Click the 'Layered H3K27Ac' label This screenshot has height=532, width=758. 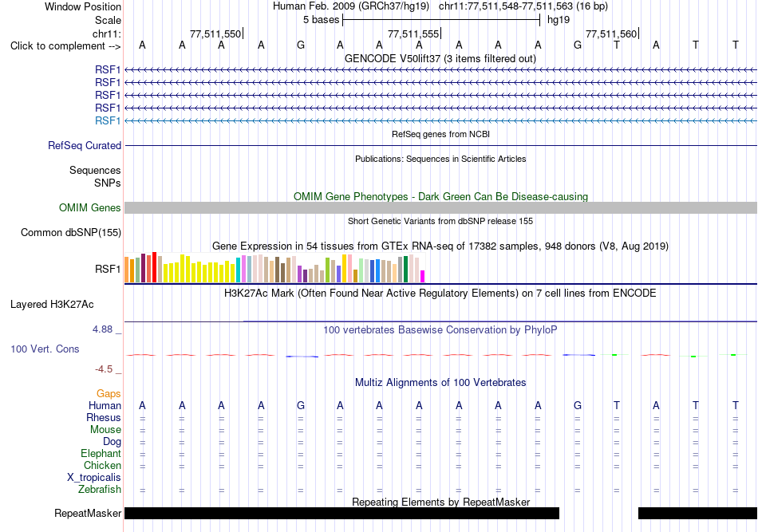click(x=52, y=305)
